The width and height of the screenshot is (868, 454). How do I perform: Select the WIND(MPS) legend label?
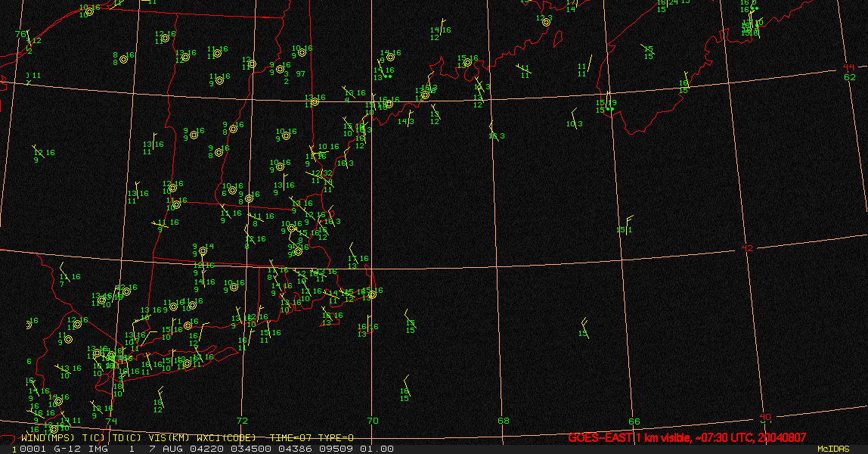click(x=48, y=438)
